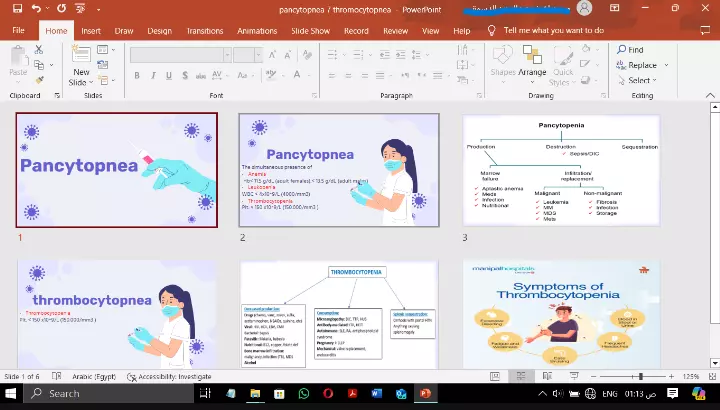Click the Reset slide icon

pos(103,65)
